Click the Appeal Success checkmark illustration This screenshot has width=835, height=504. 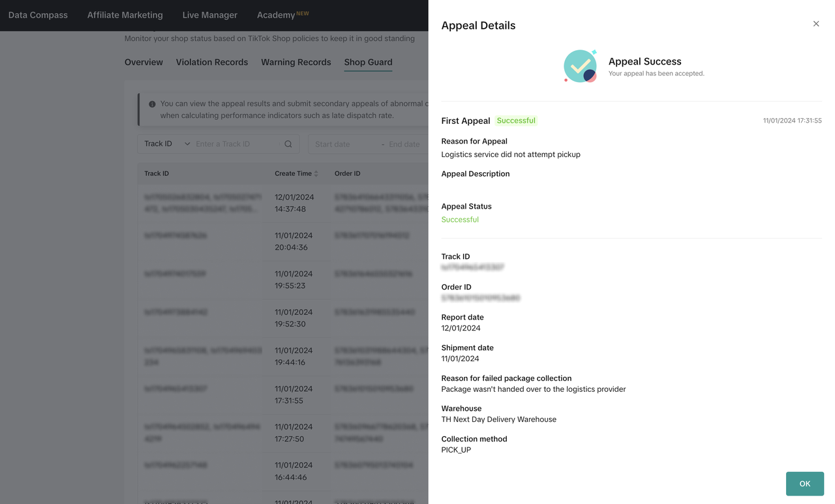tap(580, 67)
